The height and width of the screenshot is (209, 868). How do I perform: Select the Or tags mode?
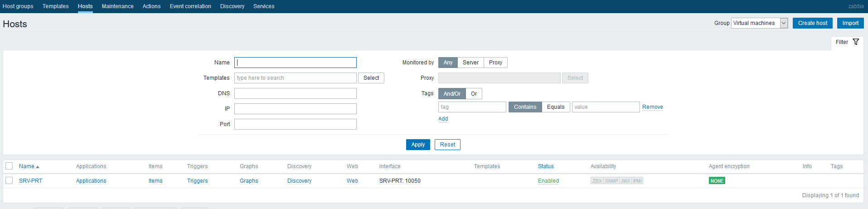point(474,94)
